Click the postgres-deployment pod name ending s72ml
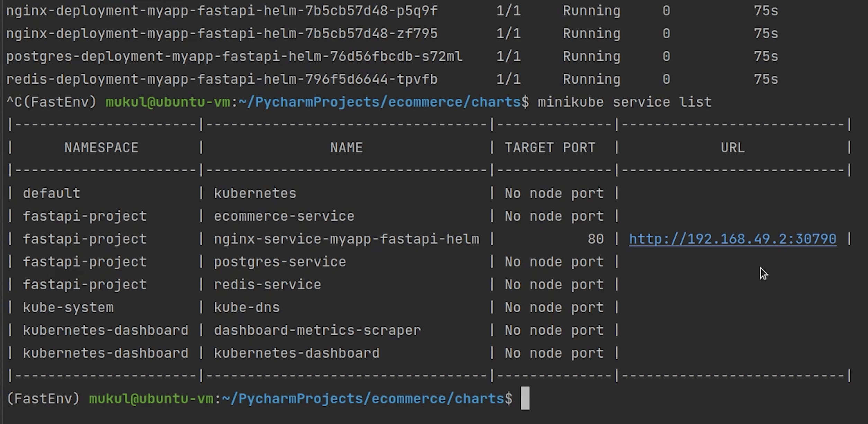The image size is (868, 424). [234, 56]
